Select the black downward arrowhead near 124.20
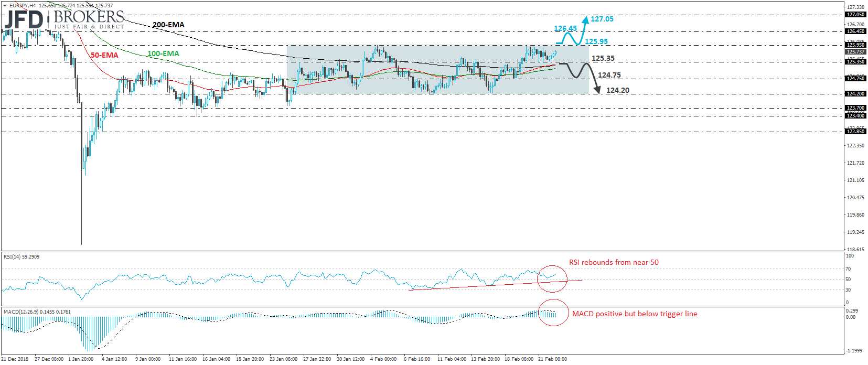Viewport: 868px width, 365px height. (597, 90)
